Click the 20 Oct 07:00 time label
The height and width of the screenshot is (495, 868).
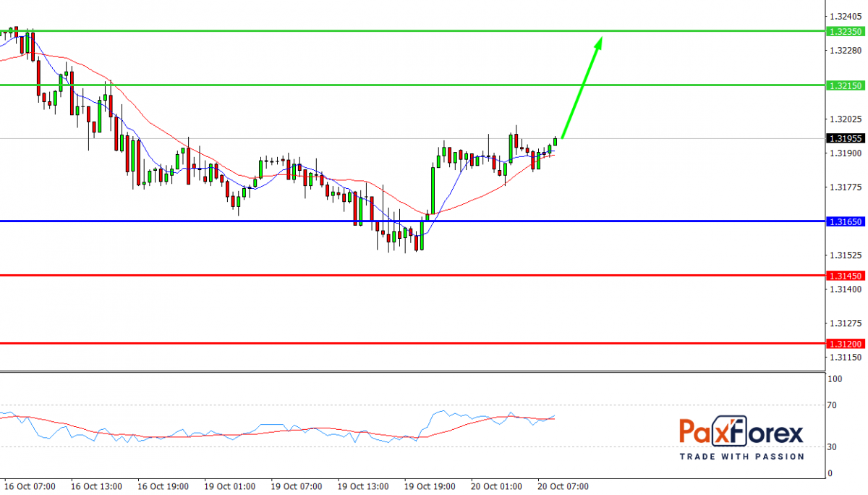pos(563,486)
